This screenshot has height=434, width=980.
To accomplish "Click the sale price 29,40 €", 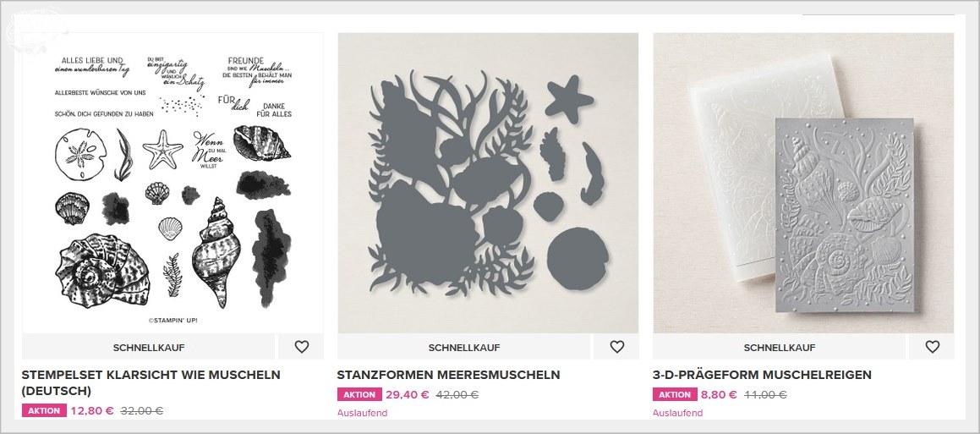I will (x=408, y=394).
